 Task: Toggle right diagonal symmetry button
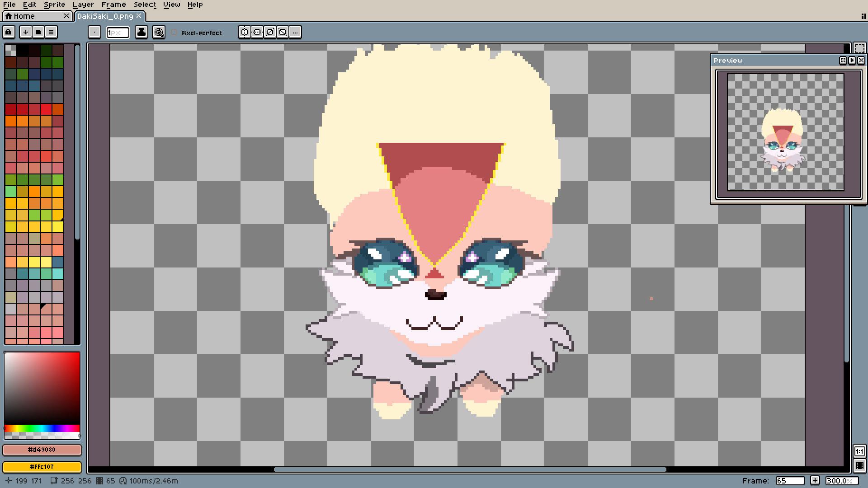[x=270, y=32]
